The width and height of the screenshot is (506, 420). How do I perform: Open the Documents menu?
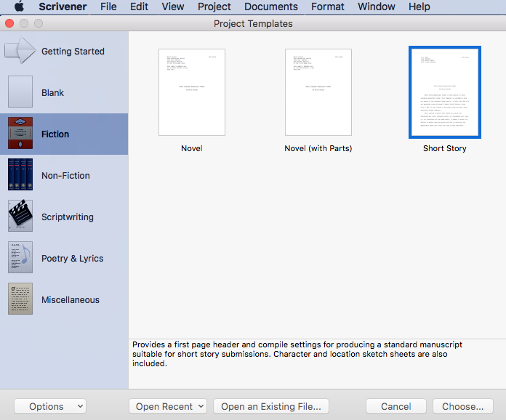pos(270,7)
